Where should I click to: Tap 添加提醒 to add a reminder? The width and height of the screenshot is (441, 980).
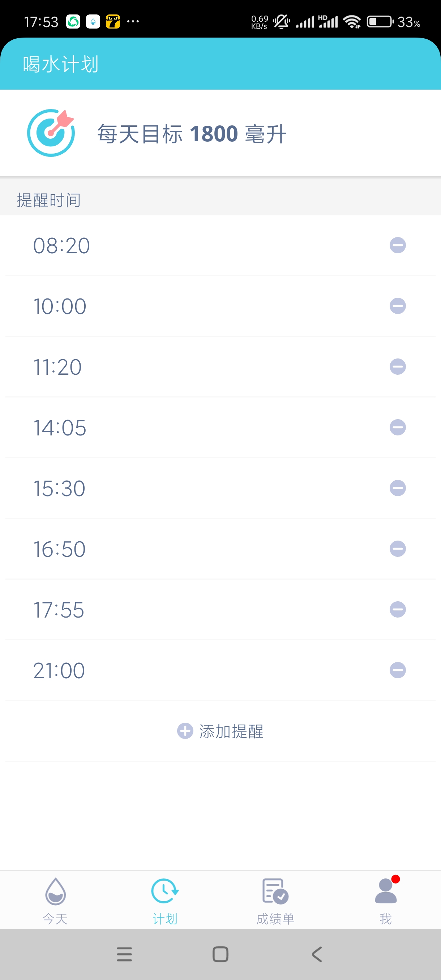(x=220, y=731)
